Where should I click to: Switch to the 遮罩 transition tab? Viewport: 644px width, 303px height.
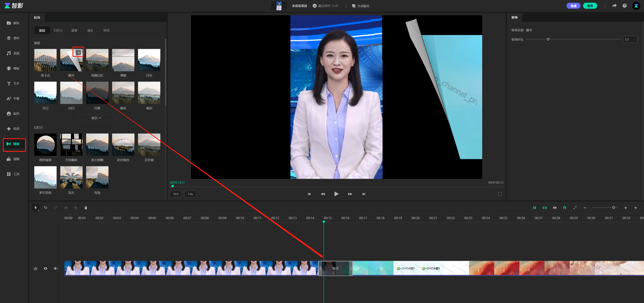point(74,31)
